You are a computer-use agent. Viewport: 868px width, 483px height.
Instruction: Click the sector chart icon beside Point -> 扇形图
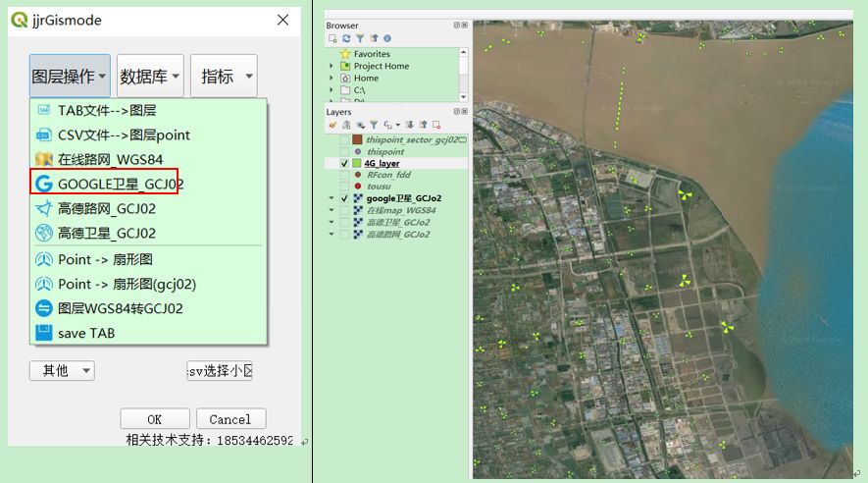tap(44, 259)
